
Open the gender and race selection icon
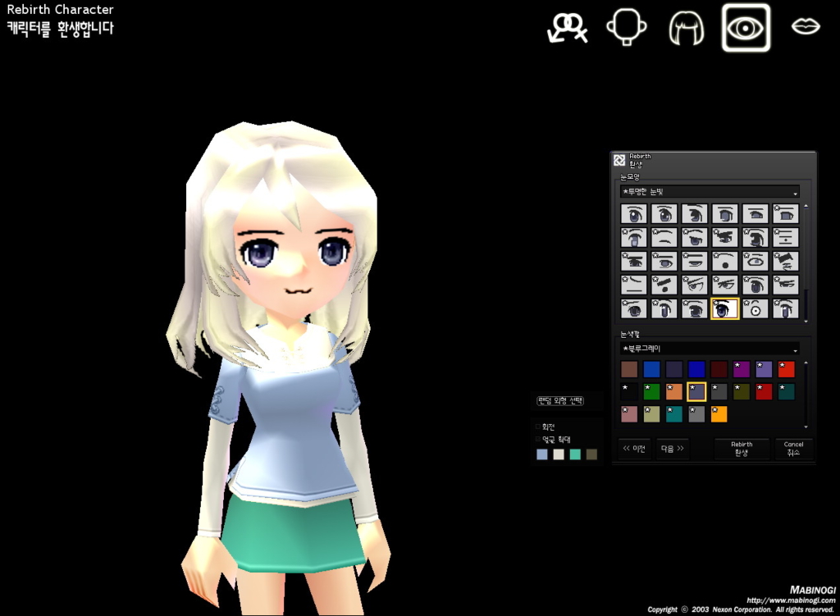[568, 27]
